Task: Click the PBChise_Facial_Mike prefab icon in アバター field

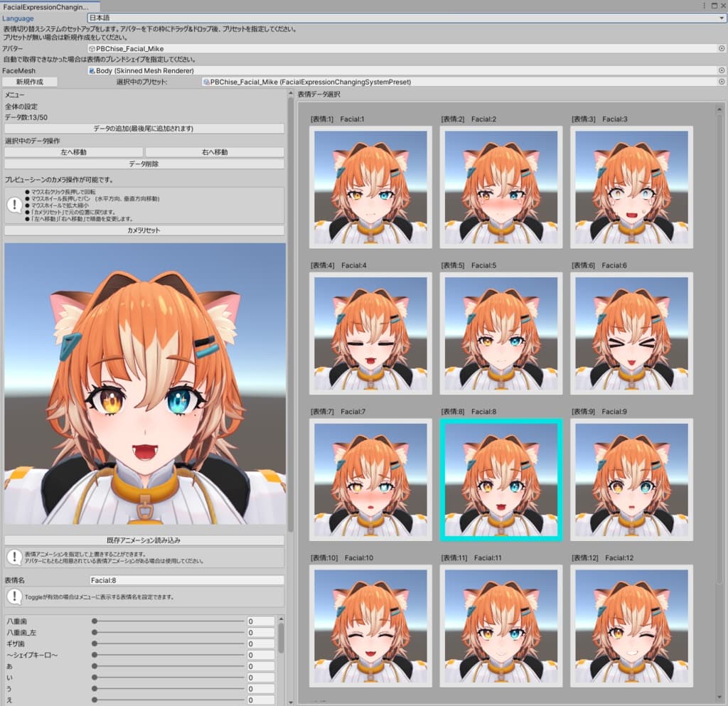Action: tap(92, 48)
